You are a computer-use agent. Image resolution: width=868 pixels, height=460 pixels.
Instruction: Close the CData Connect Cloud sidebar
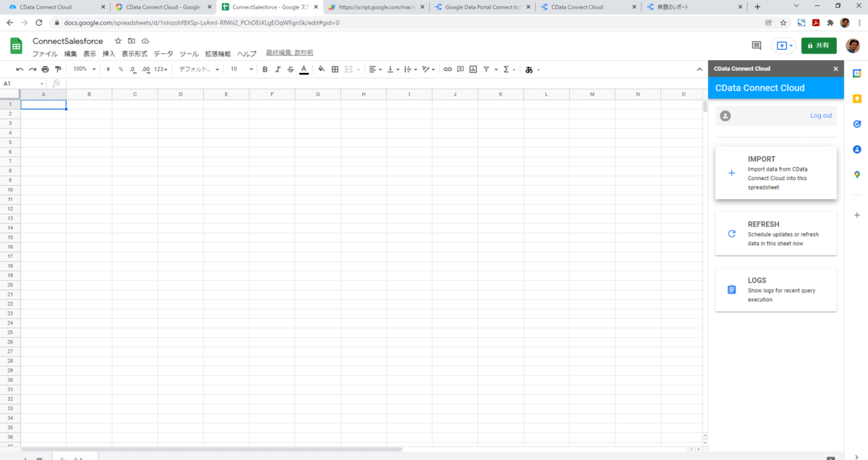(835, 69)
